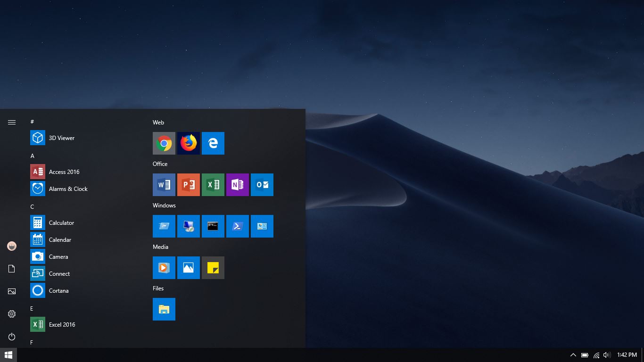This screenshot has width=644, height=362.
Task: Open the Run dialog tile
Action: pyautogui.click(x=164, y=226)
